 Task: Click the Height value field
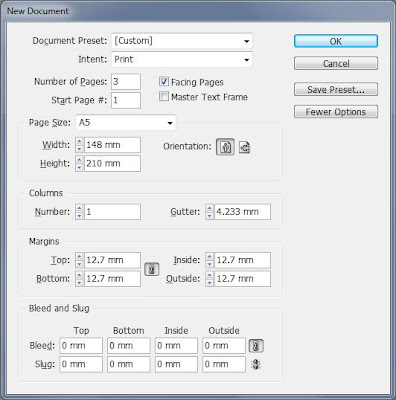(x=112, y=164)
